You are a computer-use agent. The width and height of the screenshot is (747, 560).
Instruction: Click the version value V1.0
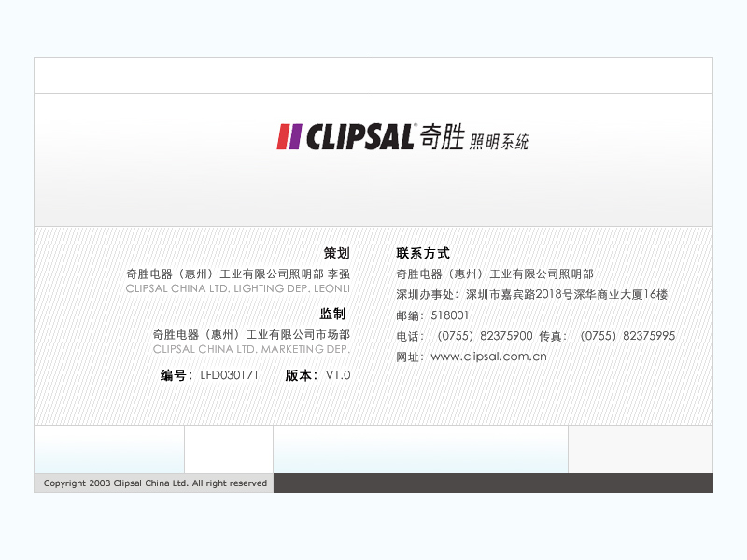click(x=338, y=375)
